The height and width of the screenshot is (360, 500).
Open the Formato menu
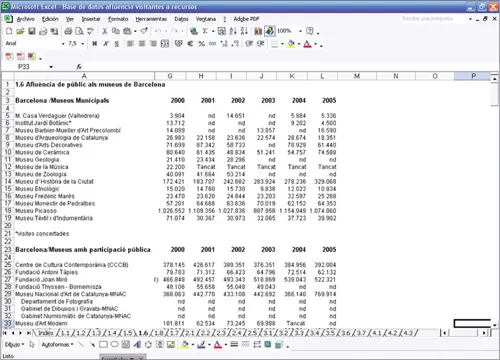pyautogui.click(x=118, y=19)
